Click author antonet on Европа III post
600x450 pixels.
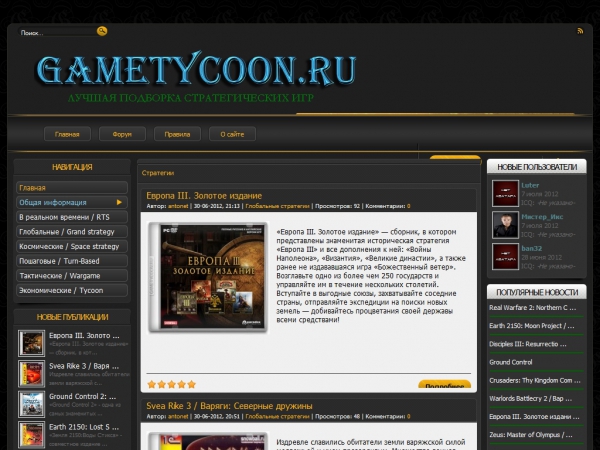pyautogui.click(x=178, y=206)
